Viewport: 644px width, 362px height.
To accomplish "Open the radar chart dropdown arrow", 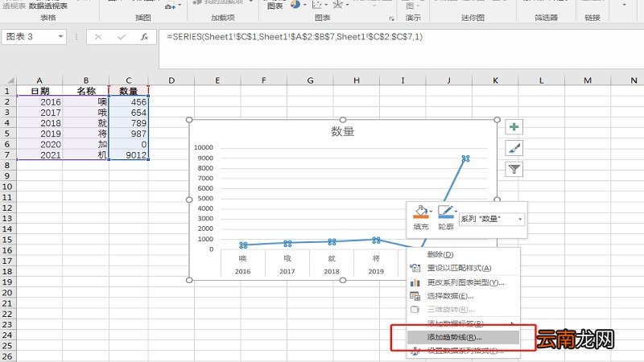I will 348,5.
